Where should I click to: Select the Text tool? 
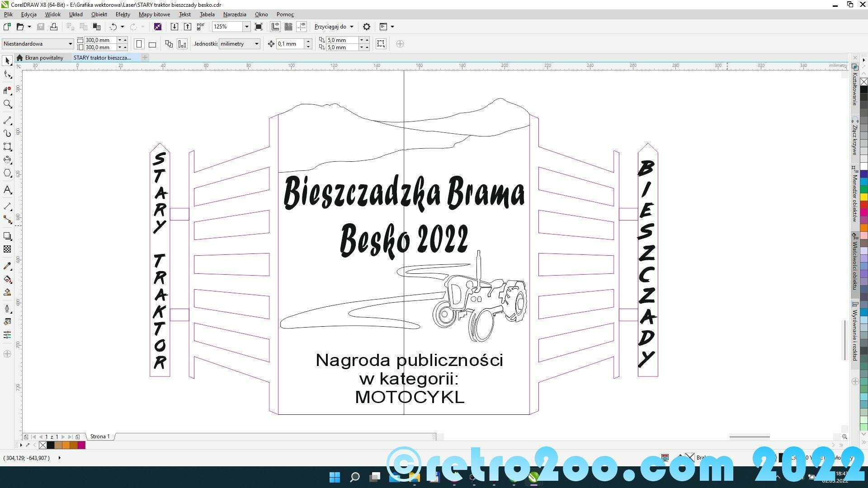pyautogui.click(x=7, y=190)
